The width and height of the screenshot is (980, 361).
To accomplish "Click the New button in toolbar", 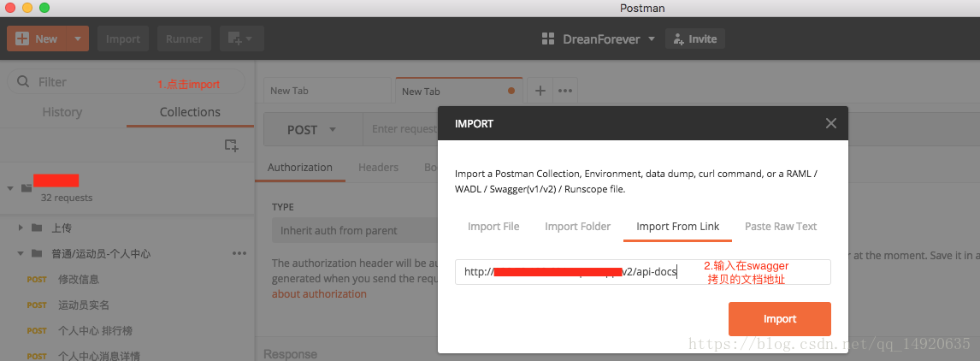I will tap(37, 38).
